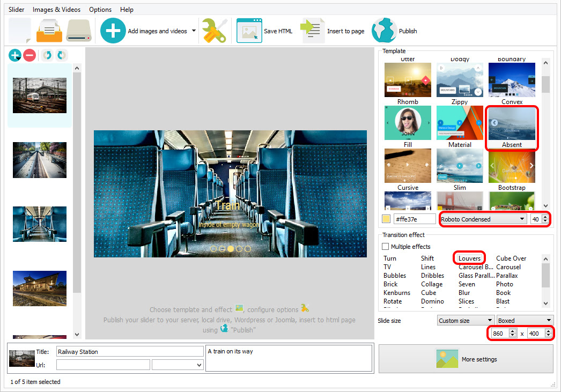
Task: Click the Insert to page icon
Action: point(312,31)
